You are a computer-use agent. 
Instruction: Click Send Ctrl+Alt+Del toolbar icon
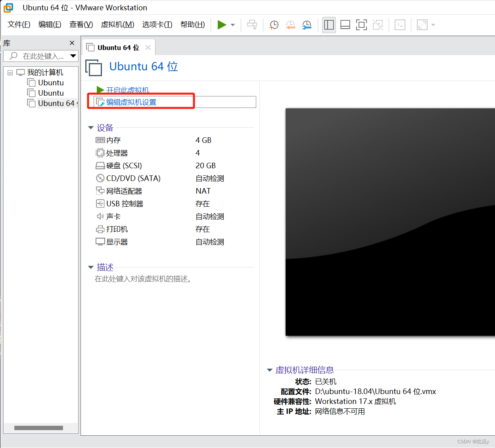pos(252,25)
